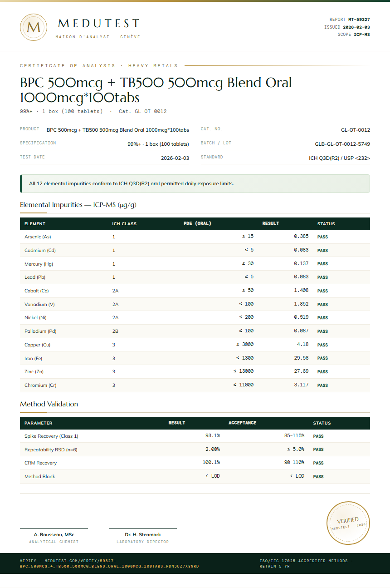This screenshot has height=588, width=390.
Task: Click the Cobalt (Co) row label
Action: [37, 291]
